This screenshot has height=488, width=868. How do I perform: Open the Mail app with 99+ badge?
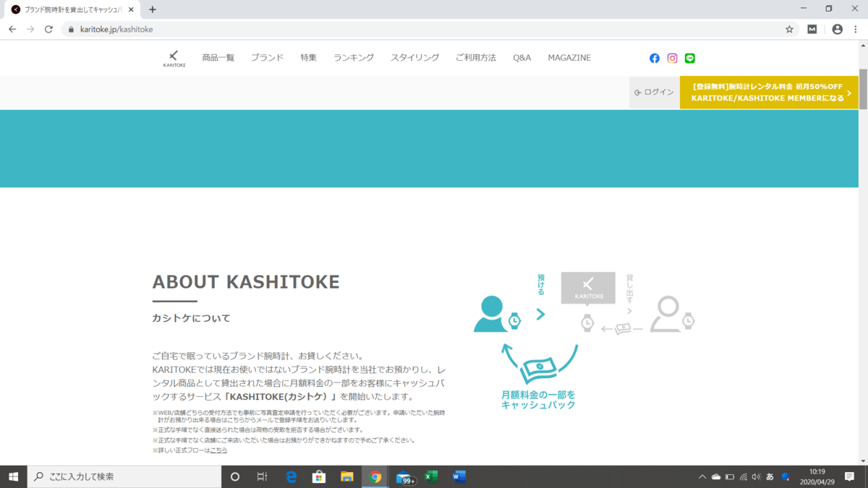point(405,477)
